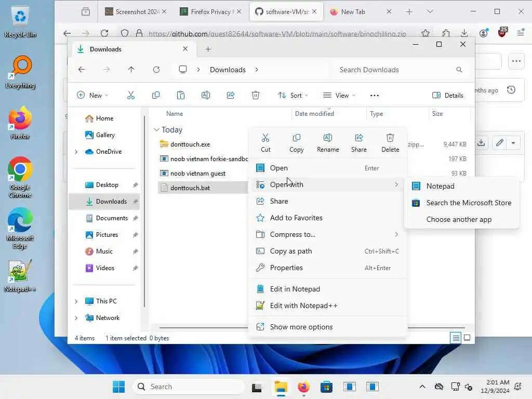Click Add to Favorites entry

point(328,218)
